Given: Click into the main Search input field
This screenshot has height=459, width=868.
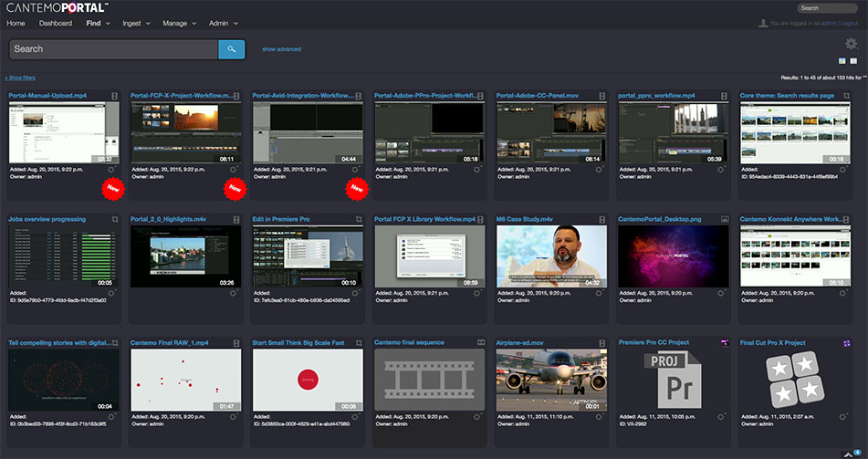Looking at the screenshot, I should [x=113, y=49].
